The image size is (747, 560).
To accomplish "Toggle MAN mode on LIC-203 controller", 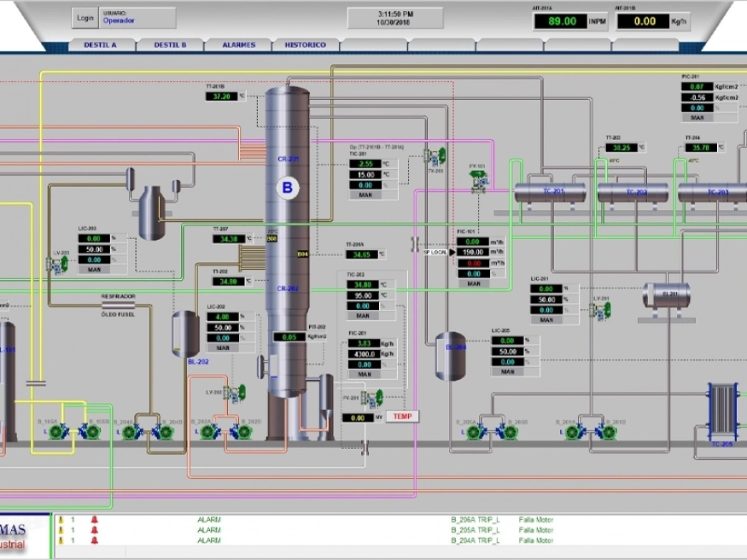I will tap(95, 270).
